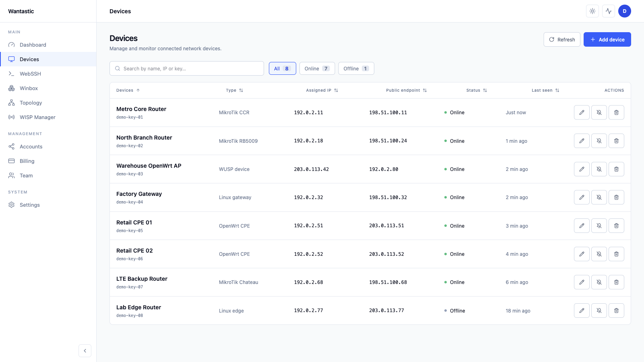Viewport: 644px width, 362px height.
Task: Delete the Lab Edge Router device
Action: 616,311
